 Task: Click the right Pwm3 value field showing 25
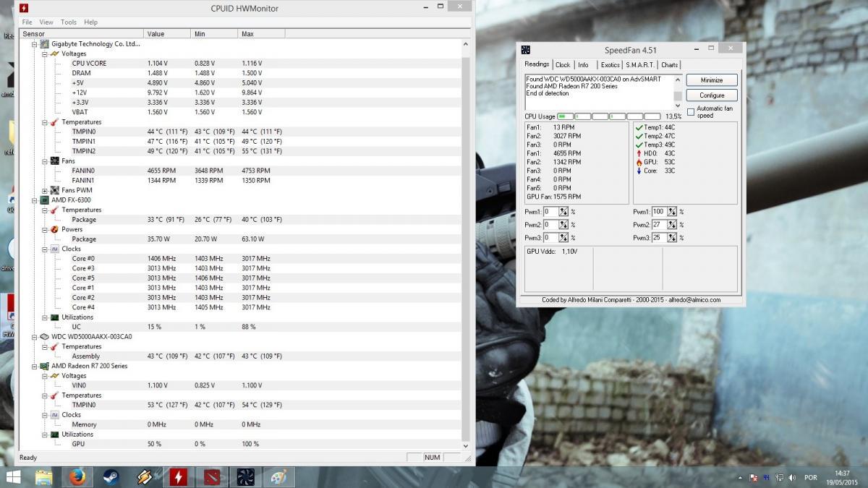click(x=659, y=238)
